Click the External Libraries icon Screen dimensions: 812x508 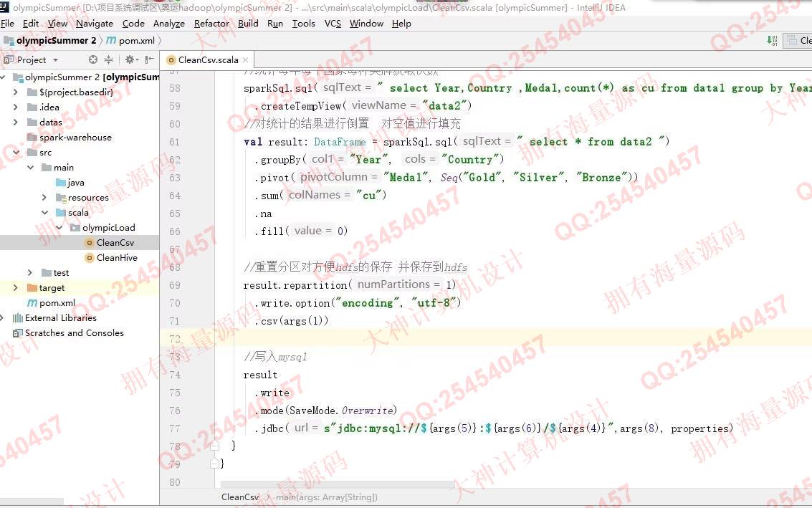(18, 317)
